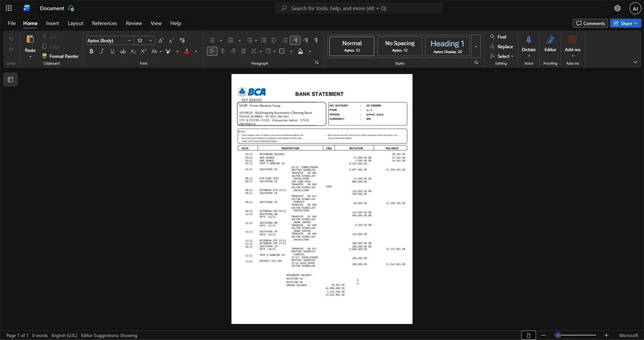Image resolution: width=644 pixels, height=340 pixels.
Task: Expand the Styles gallery arrow
Action: click(x=476, y=46)
